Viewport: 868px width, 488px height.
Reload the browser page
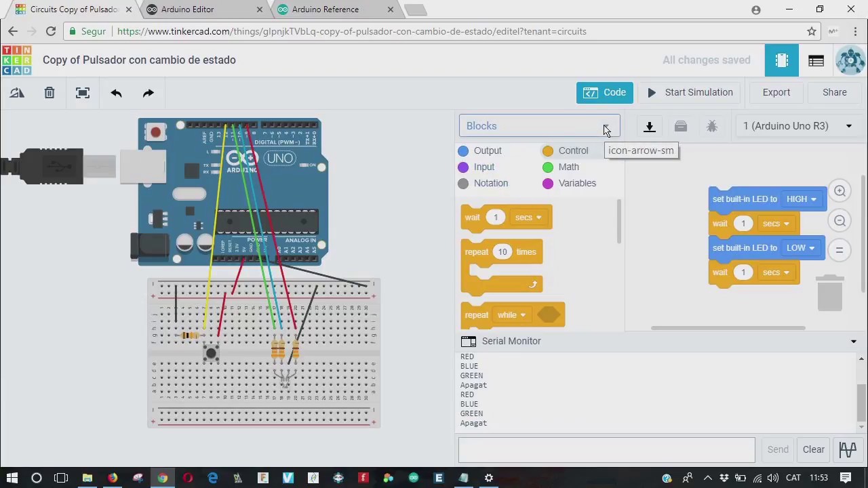(x=51, y=31)
